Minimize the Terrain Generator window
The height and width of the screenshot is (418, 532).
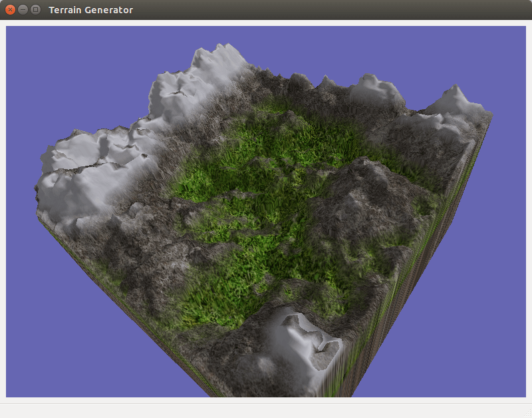click(23, 10)
